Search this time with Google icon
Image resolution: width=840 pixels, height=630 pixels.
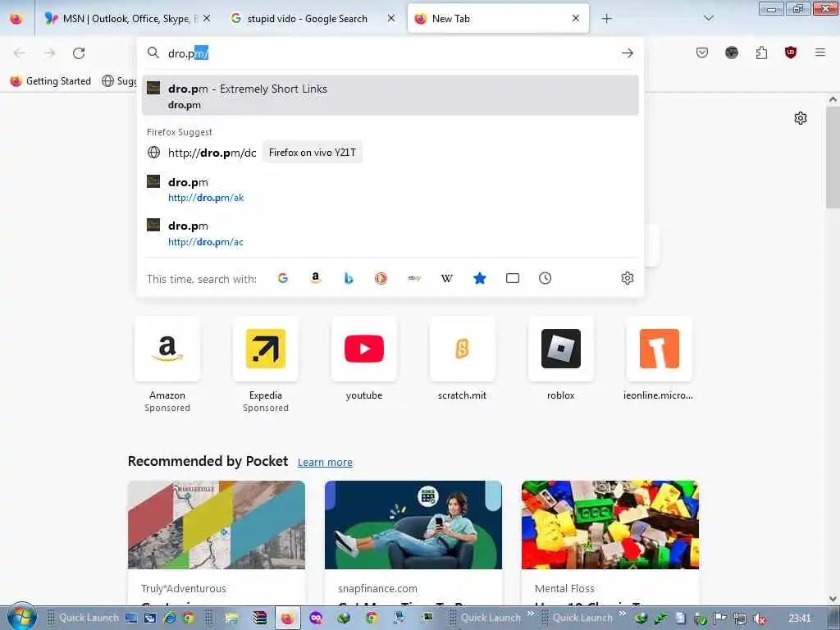[283, 278]
